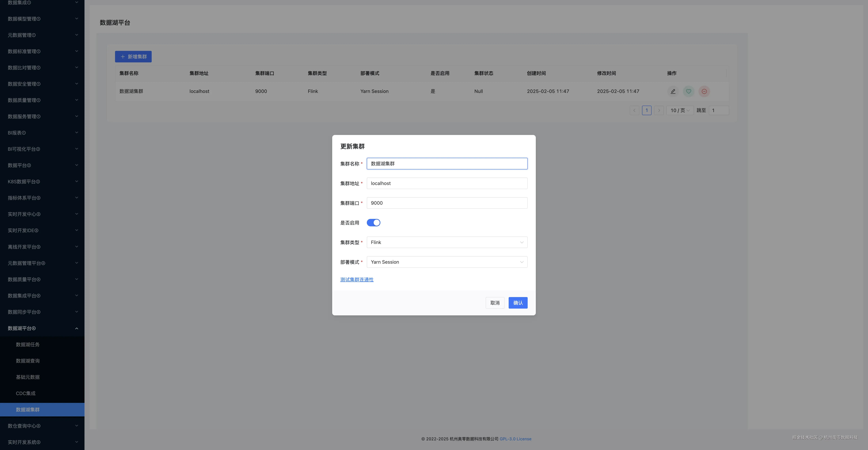
Task: Open the 集群类型 Flink dropdown
Action: [x=447, y=242]
